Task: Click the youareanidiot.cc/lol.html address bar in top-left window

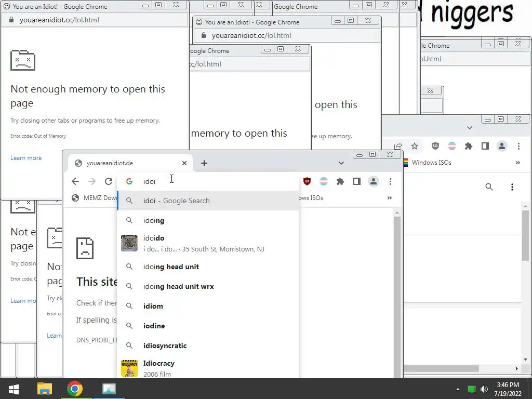Action: coord(95,20)
